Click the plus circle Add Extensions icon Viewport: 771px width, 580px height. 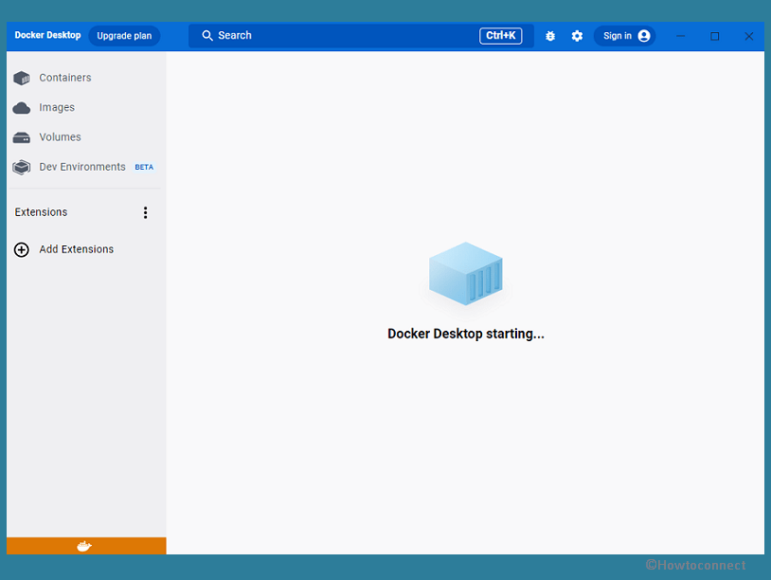click(x=21, y=250)
